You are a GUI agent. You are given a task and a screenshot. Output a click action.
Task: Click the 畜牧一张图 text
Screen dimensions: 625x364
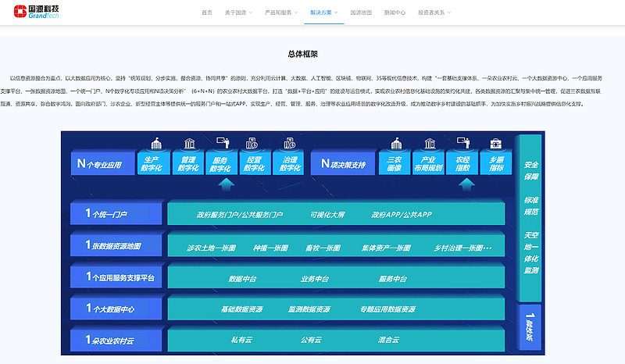click(x=323, y=248)
